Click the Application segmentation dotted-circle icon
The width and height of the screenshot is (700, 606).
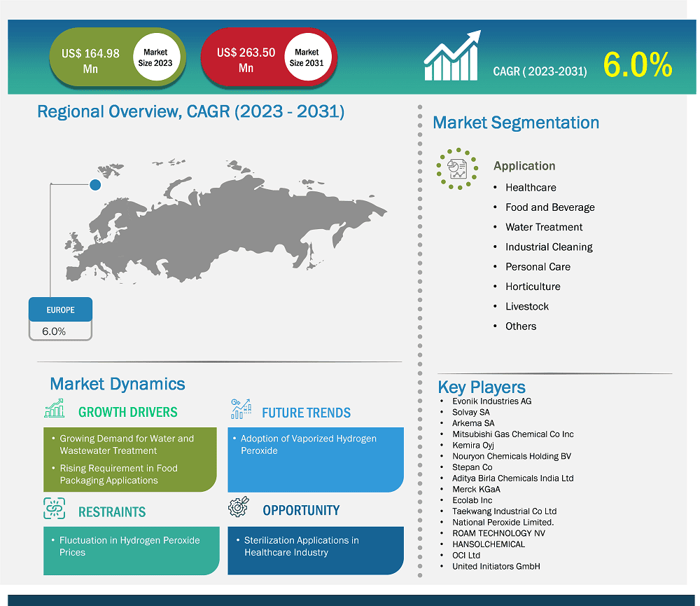(457, 168)
